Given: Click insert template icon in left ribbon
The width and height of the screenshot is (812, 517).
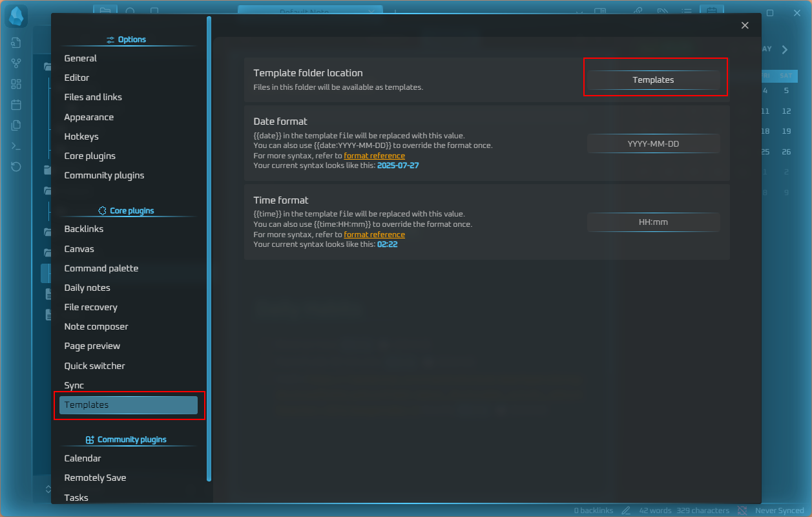Looking at the screenshot, I should coord(17,125).
